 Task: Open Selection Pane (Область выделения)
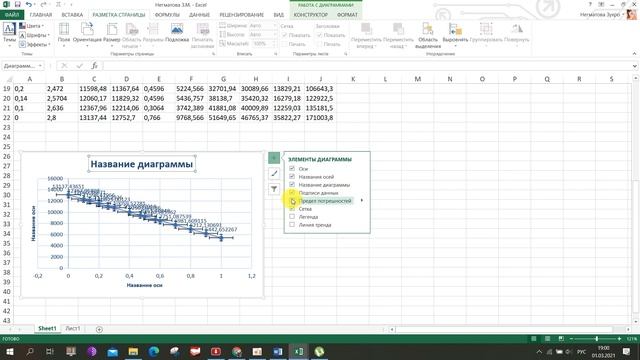[428, 35]
